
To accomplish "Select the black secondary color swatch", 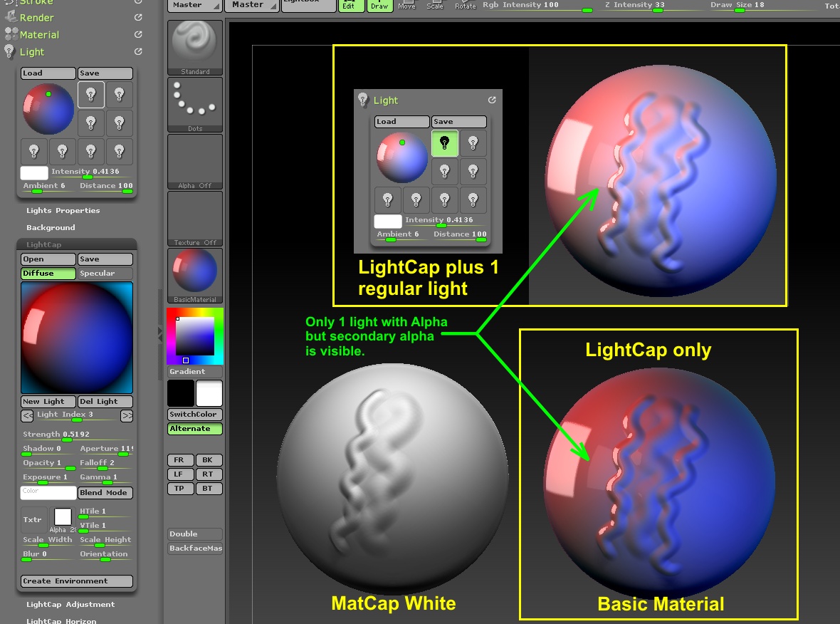I will coord(181,393).
